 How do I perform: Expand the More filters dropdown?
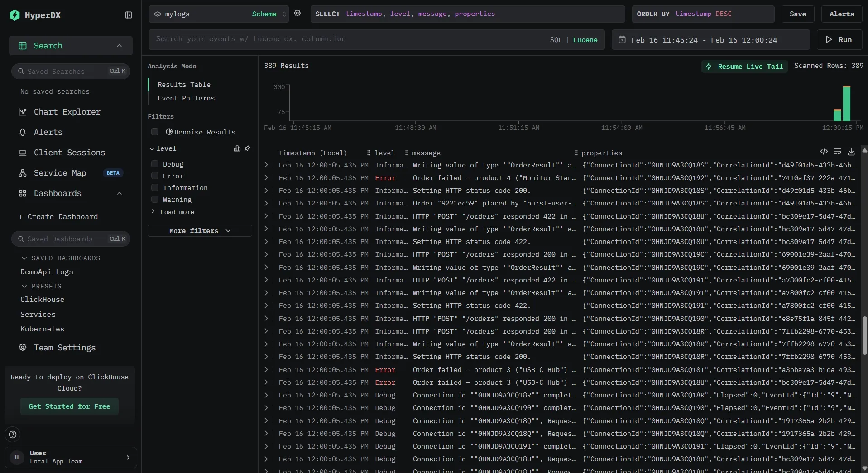(200, 231)
